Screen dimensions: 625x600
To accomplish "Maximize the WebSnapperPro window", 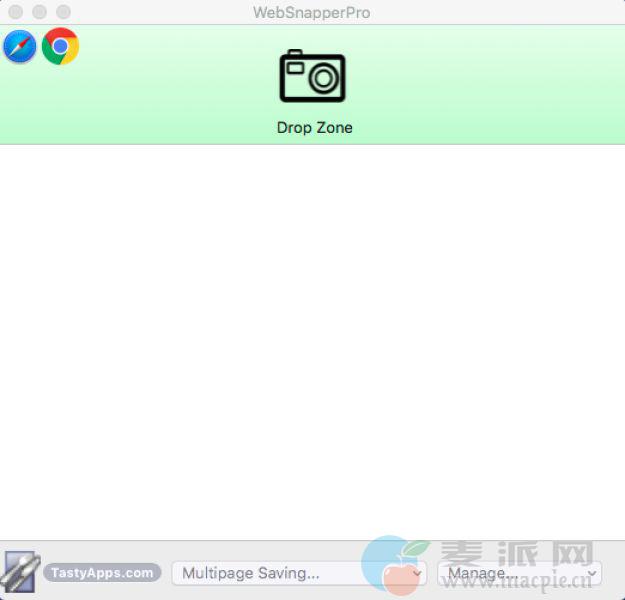I will [x=63, y=12].
